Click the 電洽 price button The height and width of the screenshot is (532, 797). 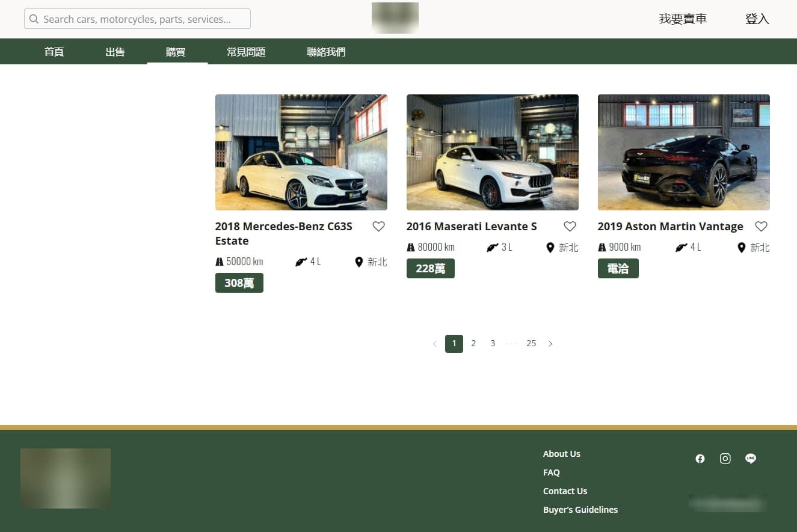pos(618,269)
